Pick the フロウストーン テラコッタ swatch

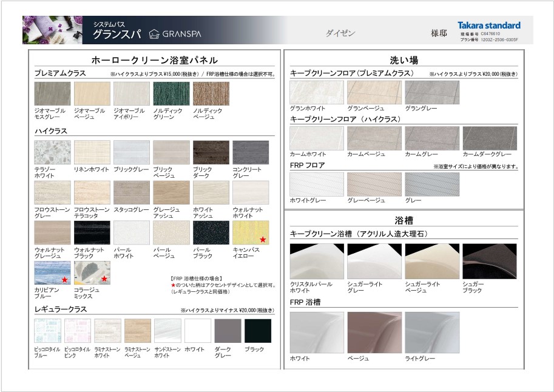pos(92,192)
